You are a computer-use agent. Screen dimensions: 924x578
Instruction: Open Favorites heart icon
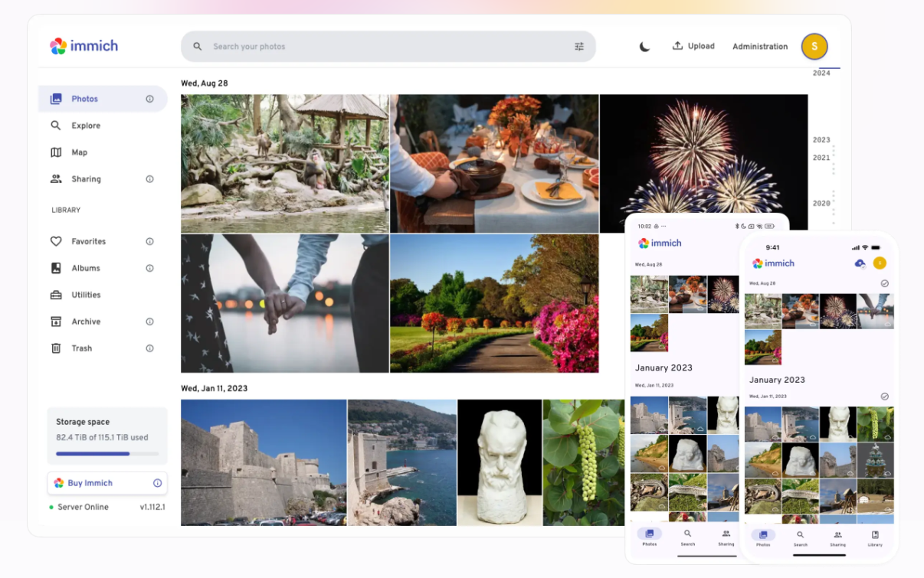pos(56,241)
